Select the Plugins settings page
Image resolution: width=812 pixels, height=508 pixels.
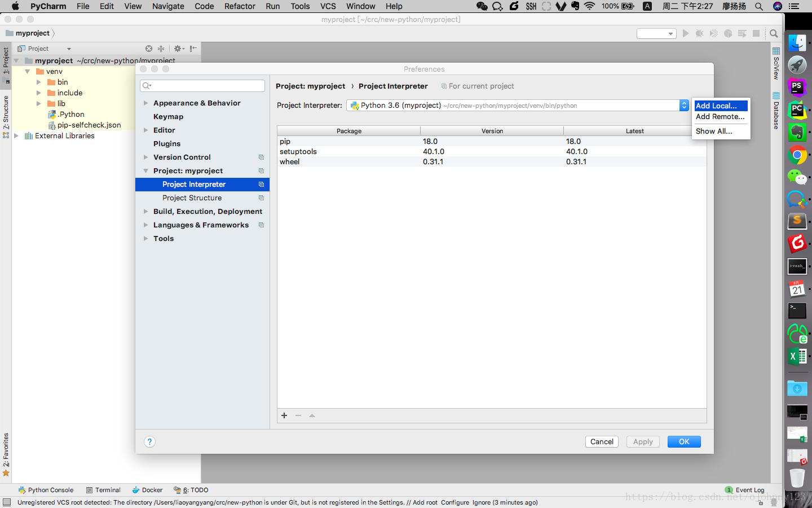pos(167,144)
